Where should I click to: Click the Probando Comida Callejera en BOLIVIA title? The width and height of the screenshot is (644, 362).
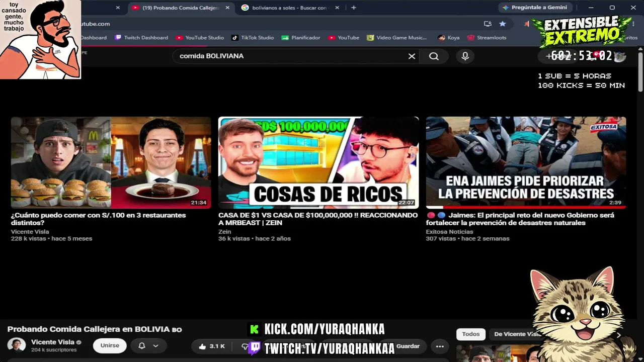click(x=94, y=329)
